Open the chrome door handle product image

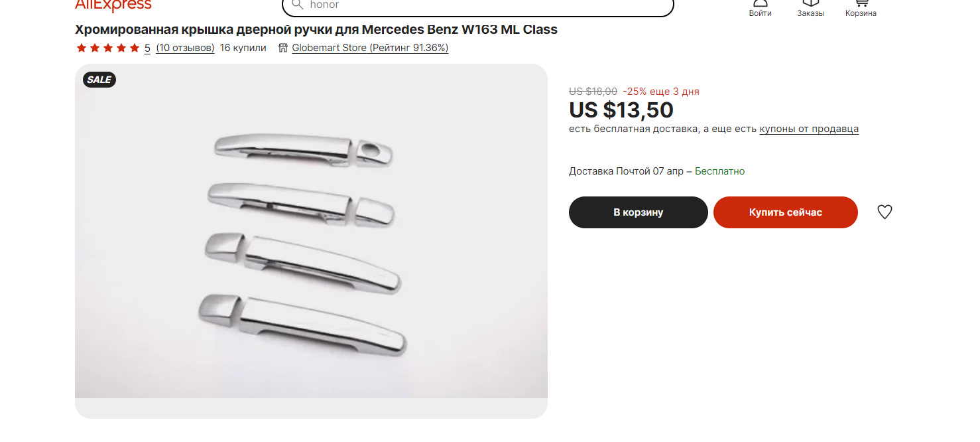[311, 241]
